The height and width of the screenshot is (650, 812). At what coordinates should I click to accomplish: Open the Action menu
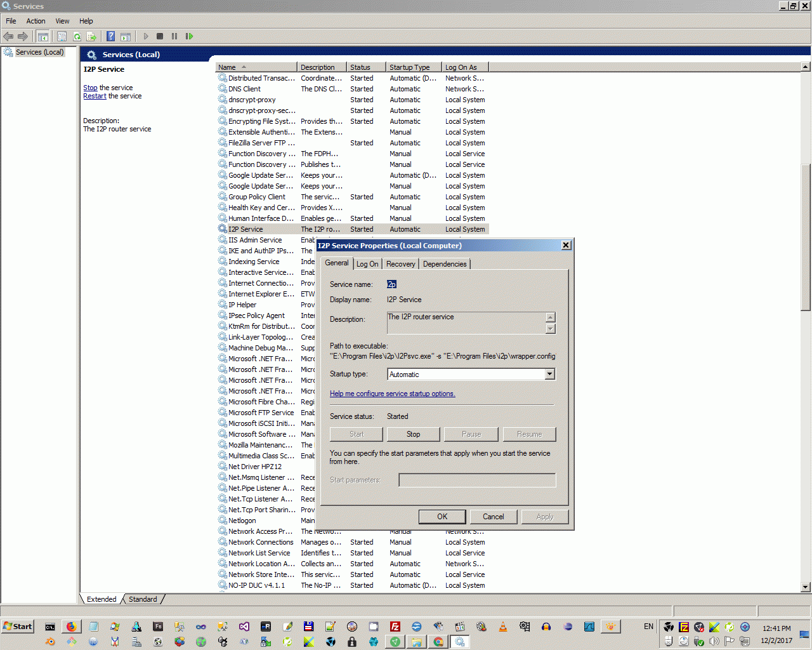pos(36,21)
